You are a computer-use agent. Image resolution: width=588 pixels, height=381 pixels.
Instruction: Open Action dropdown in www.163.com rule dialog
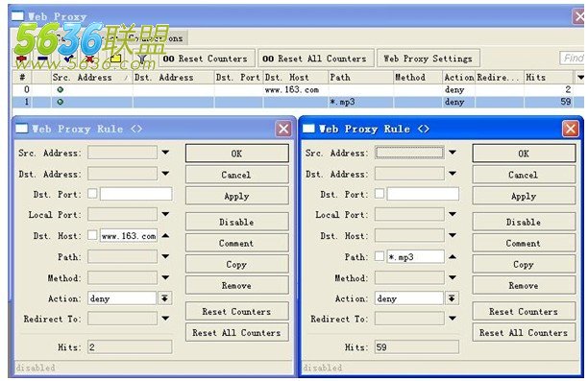(164, 298)
